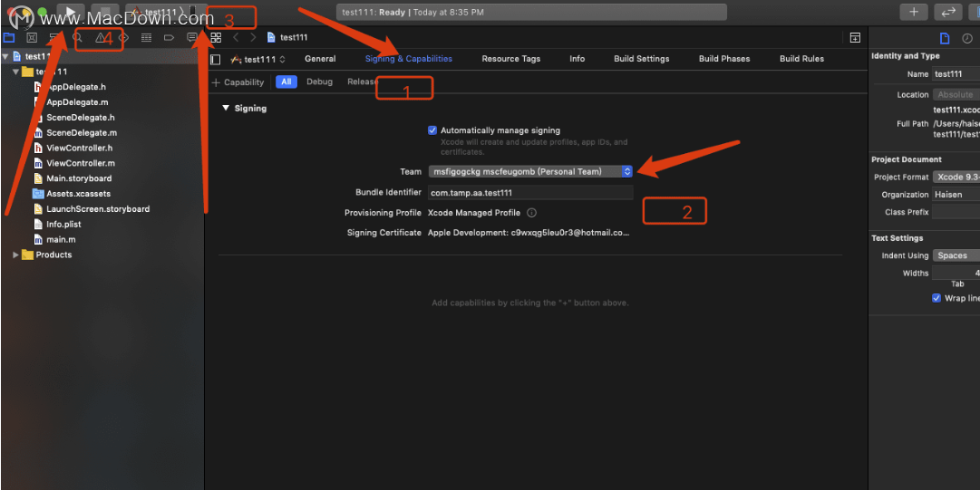Open the Issue navigator warning icon

pos(100,37)
